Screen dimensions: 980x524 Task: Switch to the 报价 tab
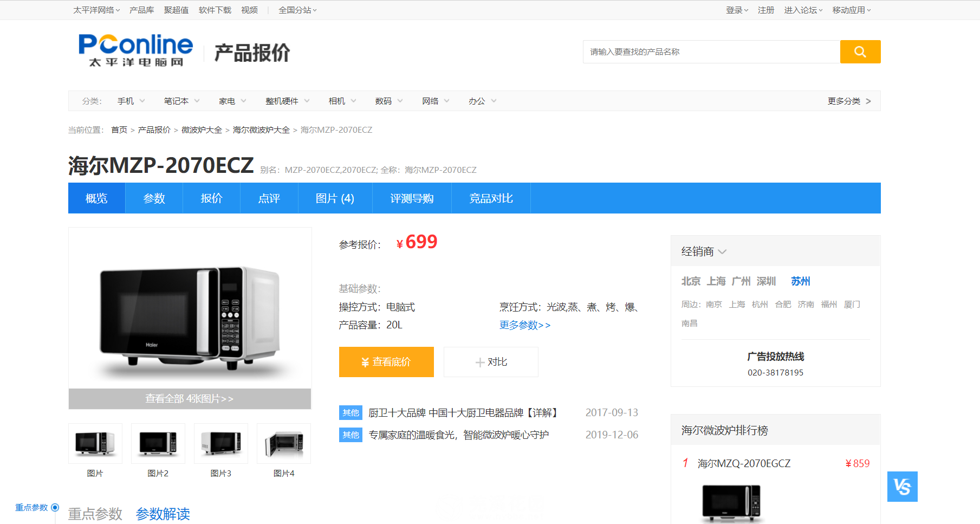211,198
